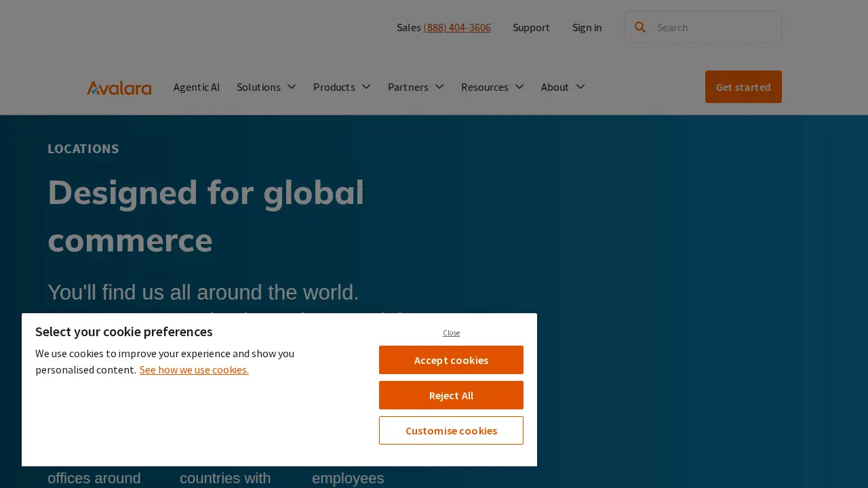Expand the Solutions dropdown menu
This screenshot has width=868, height=488.
pyautogui.click(x=267, y=87)
